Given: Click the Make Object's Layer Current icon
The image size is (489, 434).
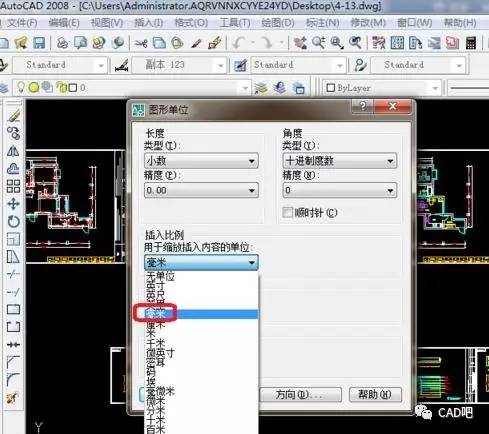Looking at the screenshot, I should pos(262,88).
